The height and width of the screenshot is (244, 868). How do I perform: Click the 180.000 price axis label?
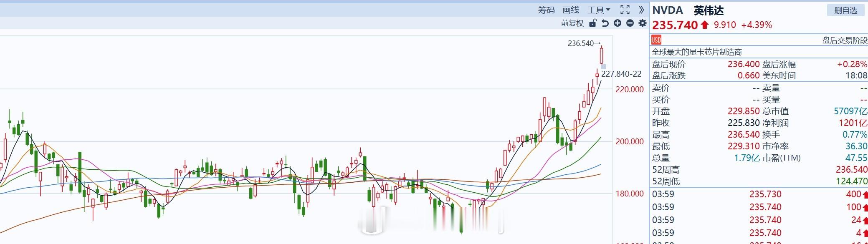pyautogui.click(x=630, y=194)
